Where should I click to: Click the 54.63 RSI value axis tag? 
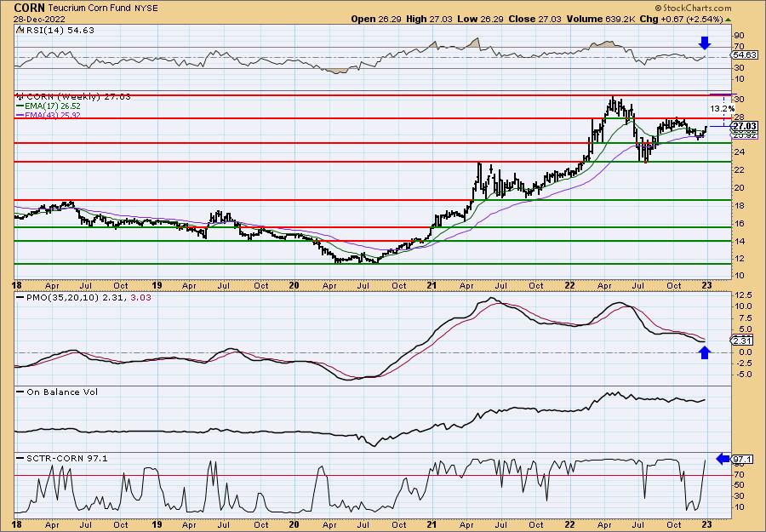pyautogui.click(x=745, y=55)
